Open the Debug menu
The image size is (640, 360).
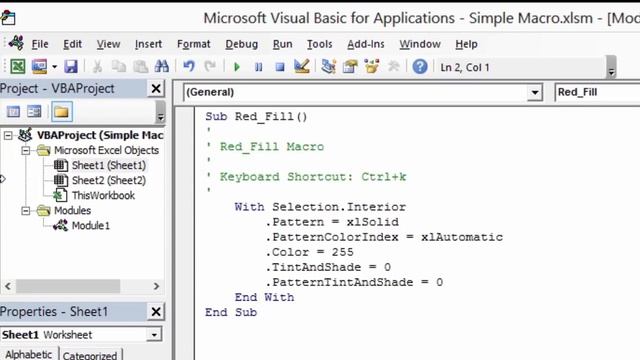[x=242, y=44]
